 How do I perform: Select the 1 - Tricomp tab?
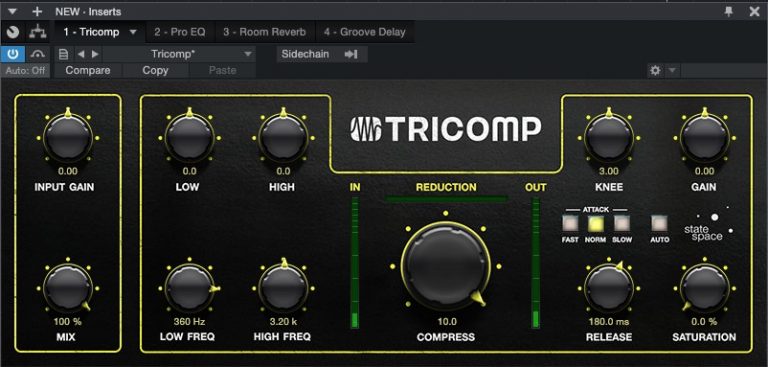(92, 32)
